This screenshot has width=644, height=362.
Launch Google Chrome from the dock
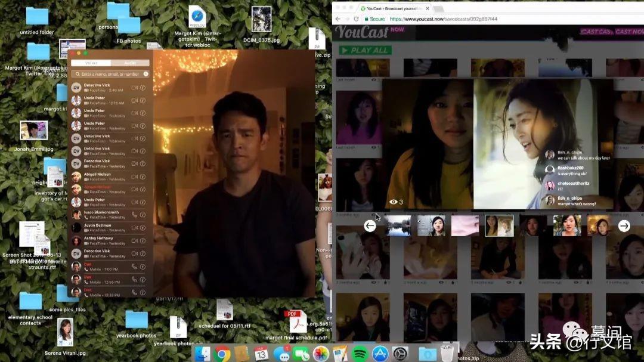222,354
